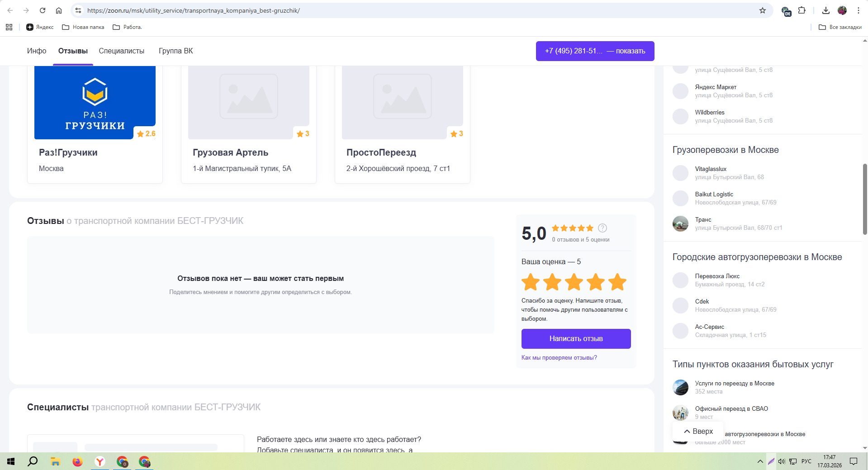
Task: Click the Транс listing avatar image
Action: [680, 223]
